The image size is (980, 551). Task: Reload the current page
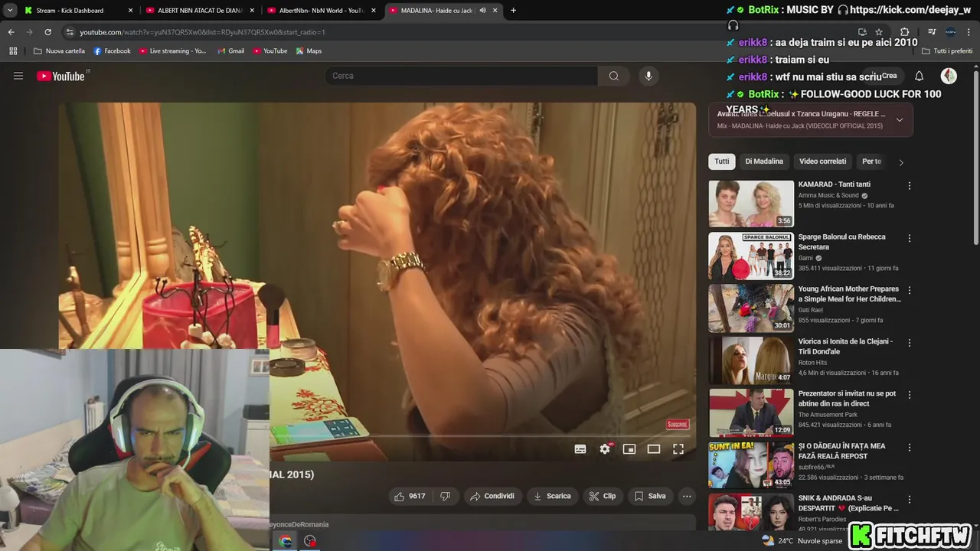pyautogui.click(x=47, y=32)
